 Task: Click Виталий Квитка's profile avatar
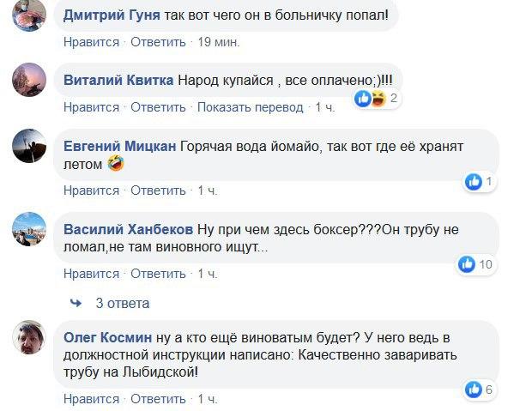click(29, 80)
